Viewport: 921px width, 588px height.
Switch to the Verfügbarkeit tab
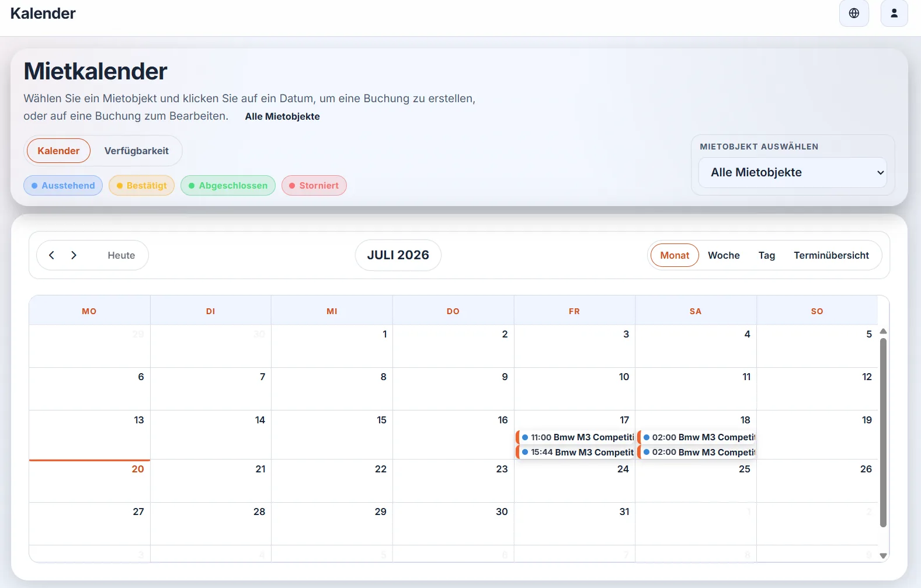pyautogui.click(x=136, y=151)
